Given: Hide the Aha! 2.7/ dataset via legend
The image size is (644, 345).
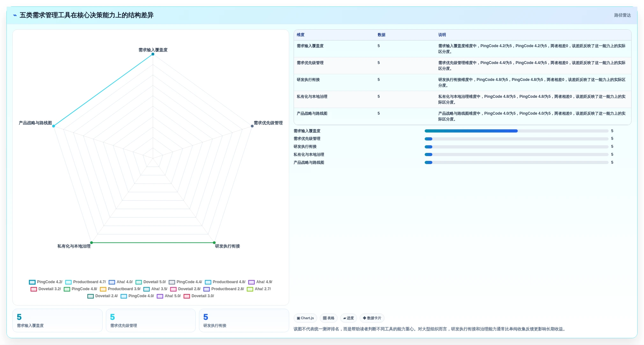Looking at the screenshot, I should coord(259,289).
